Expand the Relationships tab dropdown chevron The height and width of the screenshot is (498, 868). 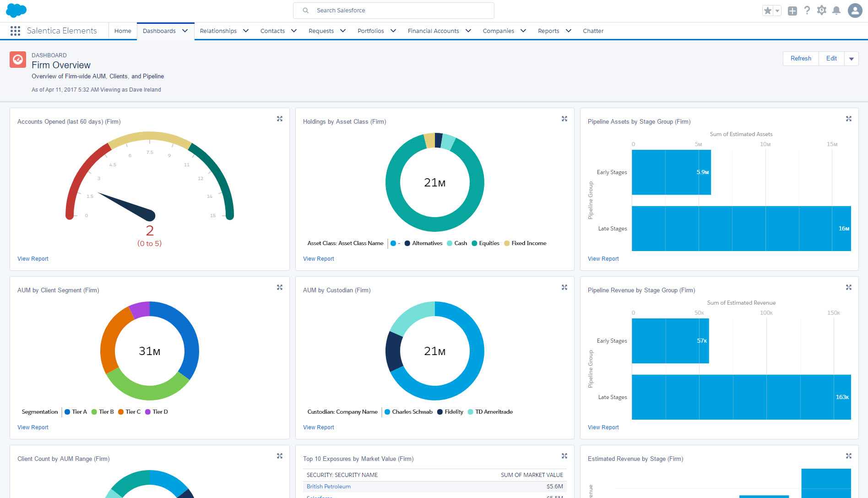pos(246,31)
